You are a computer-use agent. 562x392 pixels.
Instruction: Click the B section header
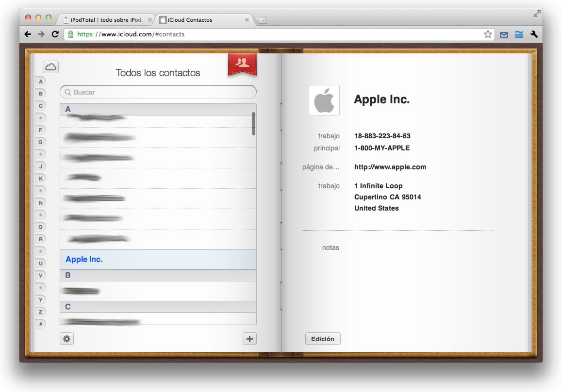pyautogui.click(x=158, y=275)
